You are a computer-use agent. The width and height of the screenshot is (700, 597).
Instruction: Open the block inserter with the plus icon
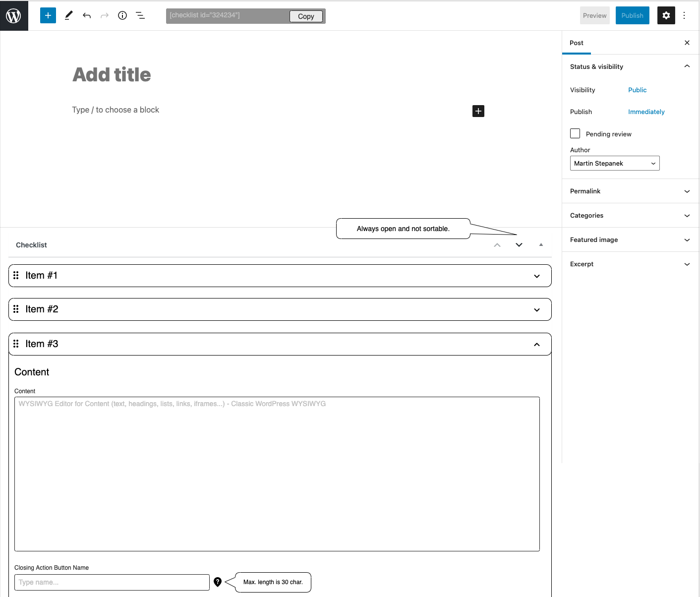(48, 15)
